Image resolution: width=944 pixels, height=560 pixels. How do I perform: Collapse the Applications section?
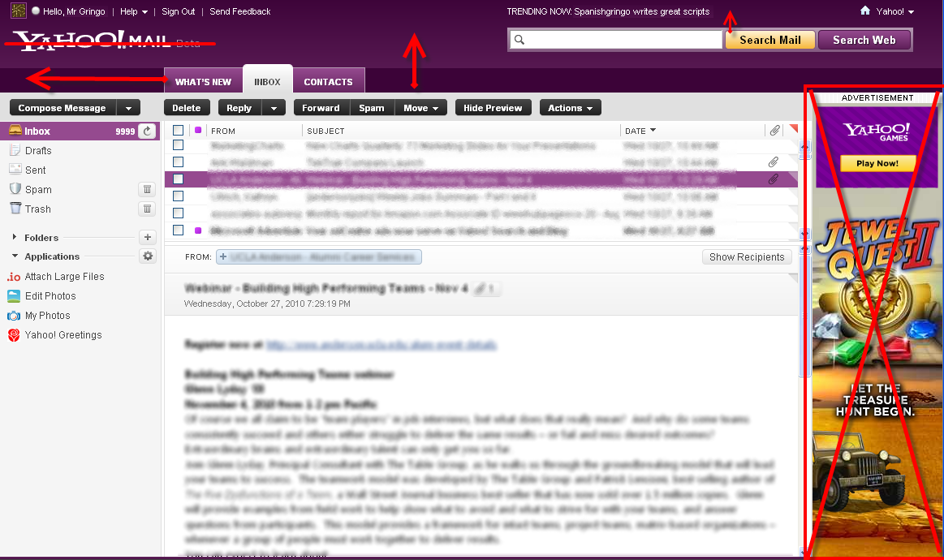tap(15, 256)
